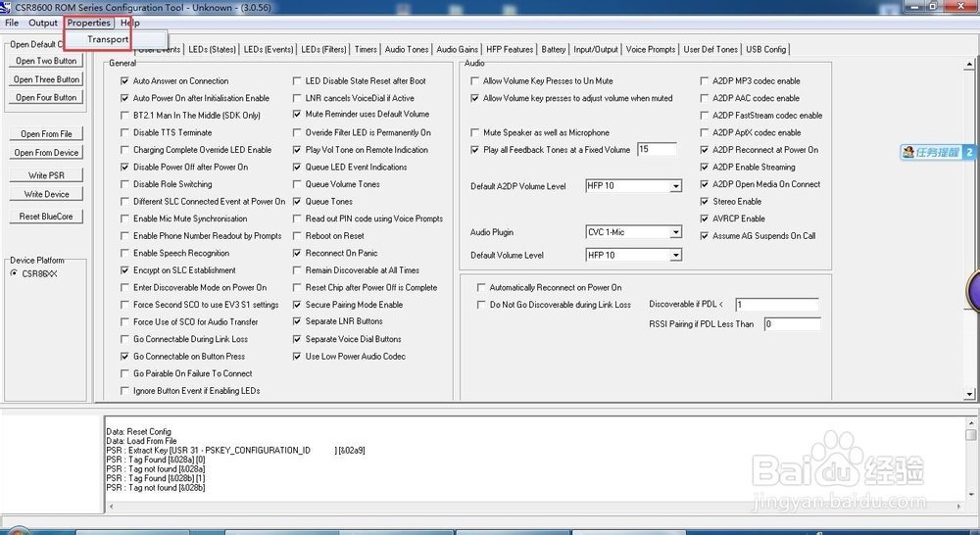980x535 pixels.
Task: Enable Speech Recognition checkbox
Action: (124, 253)
